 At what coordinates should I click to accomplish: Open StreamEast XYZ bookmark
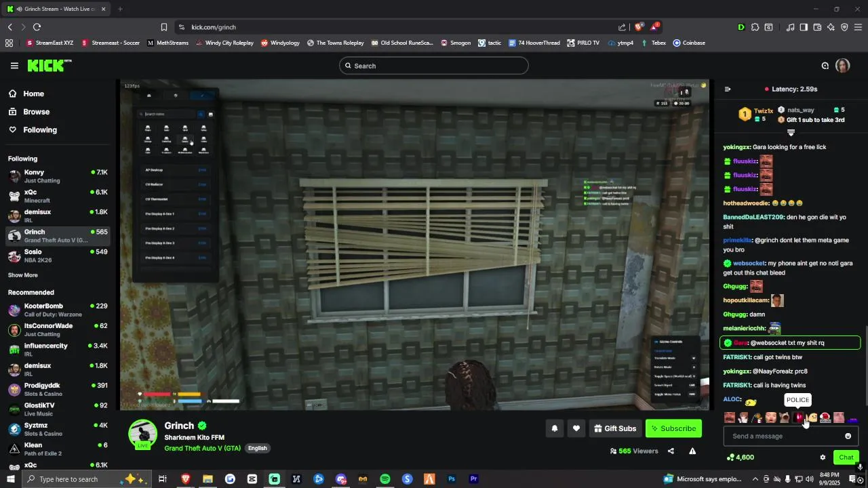(x=50, y=43)
